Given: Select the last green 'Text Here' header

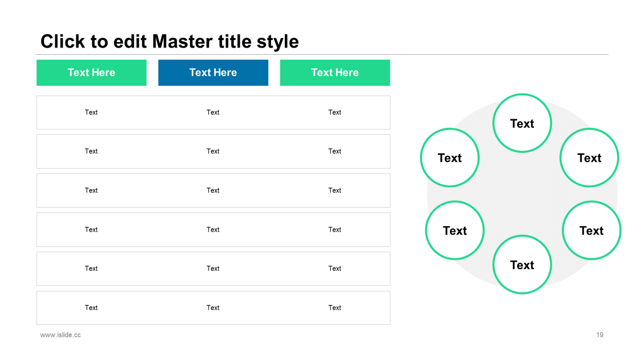Looking at the screenshot, I should [335, 72].
